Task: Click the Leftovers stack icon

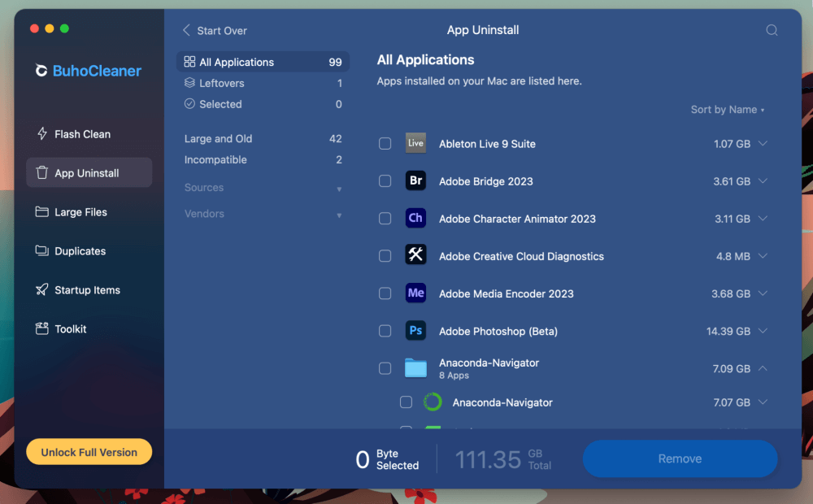Action: [x=189, y=83]
